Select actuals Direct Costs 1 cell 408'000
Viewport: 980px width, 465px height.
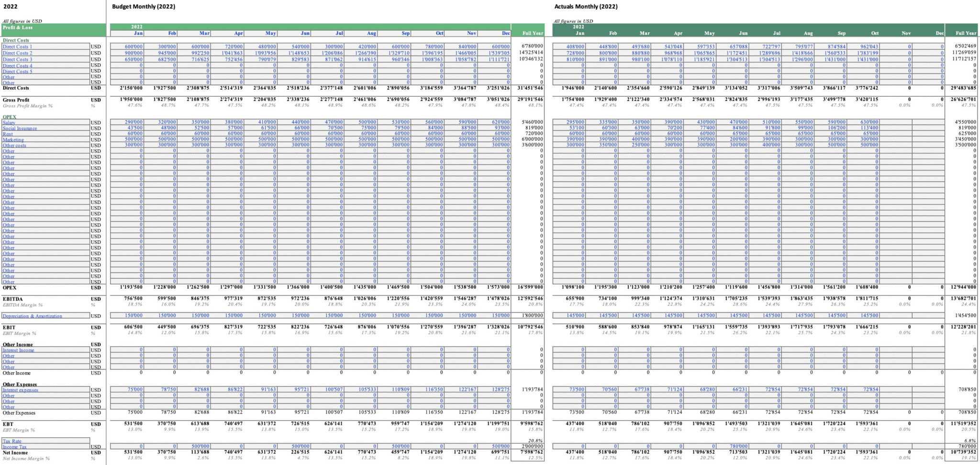569,47
